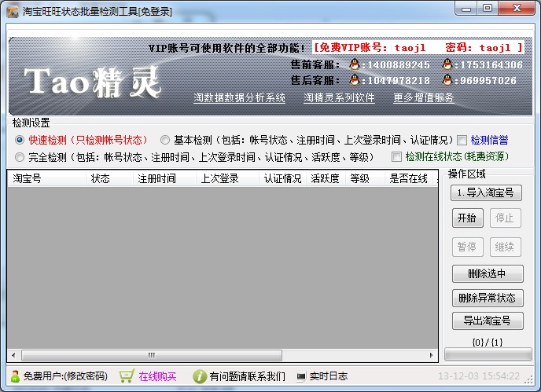Click the 删除选中 button
This screenshot has height=392, width=541.
point(488,273)
